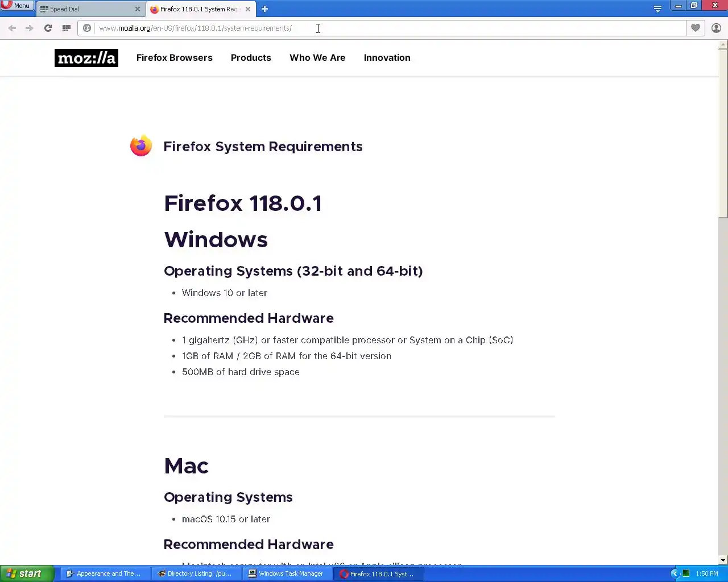The image size is (728, 582).
Task: Click the site info globe icon in address bar
Action: click(x=87, y=28)
